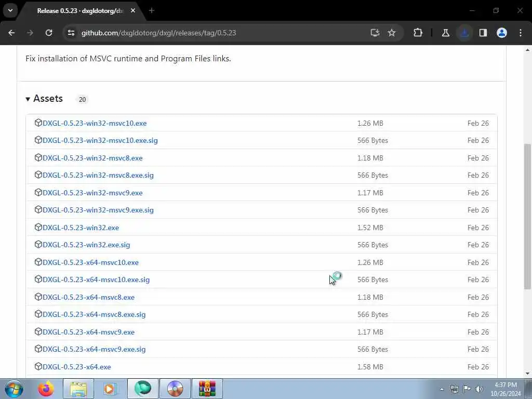Open Action Center flag icon

coord(467,389)
